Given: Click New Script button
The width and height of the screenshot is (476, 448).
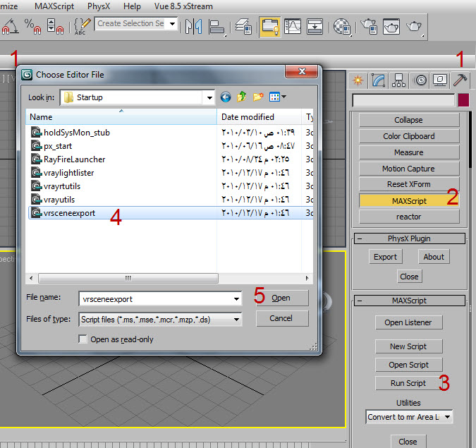Looking at the screenshot, I should click(408, 346).
